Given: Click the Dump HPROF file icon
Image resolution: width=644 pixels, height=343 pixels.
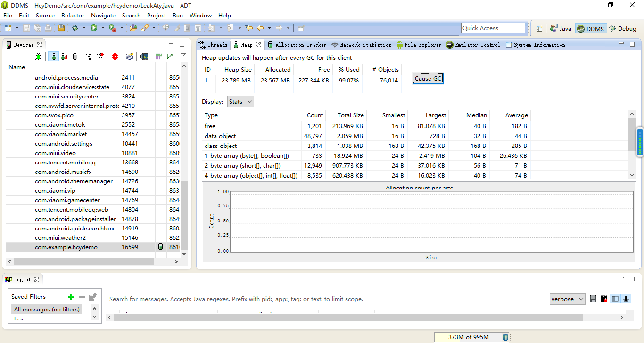Looking at the screenshot, I should coord(64,57).
